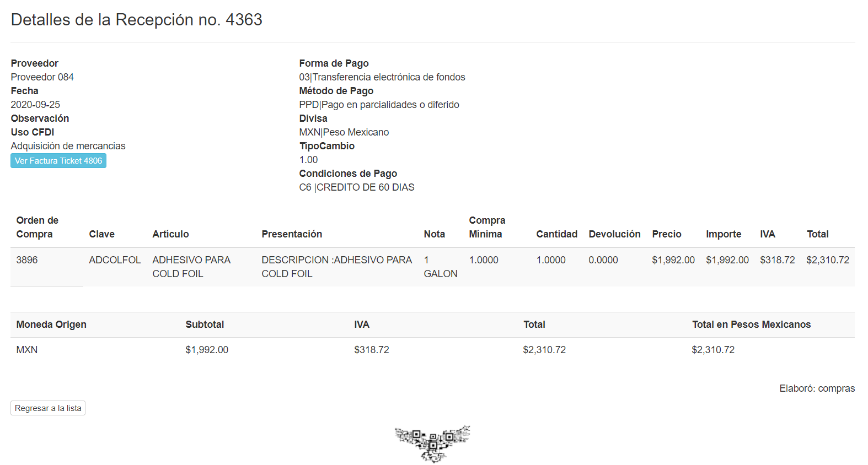Click the Regresar a la lista button
The width and height of the screenshot is (868, 465).
click(48, 408)
